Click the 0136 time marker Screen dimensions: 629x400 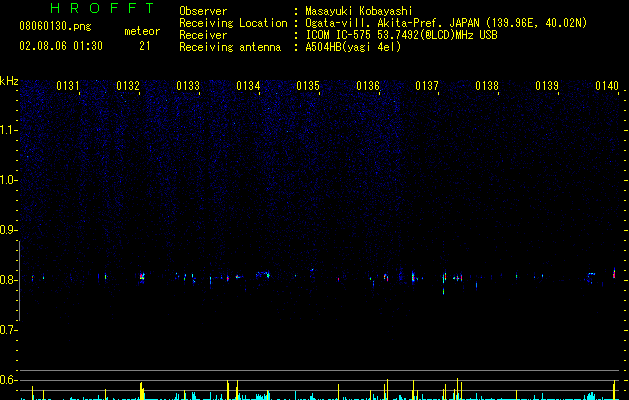point(368,86)
